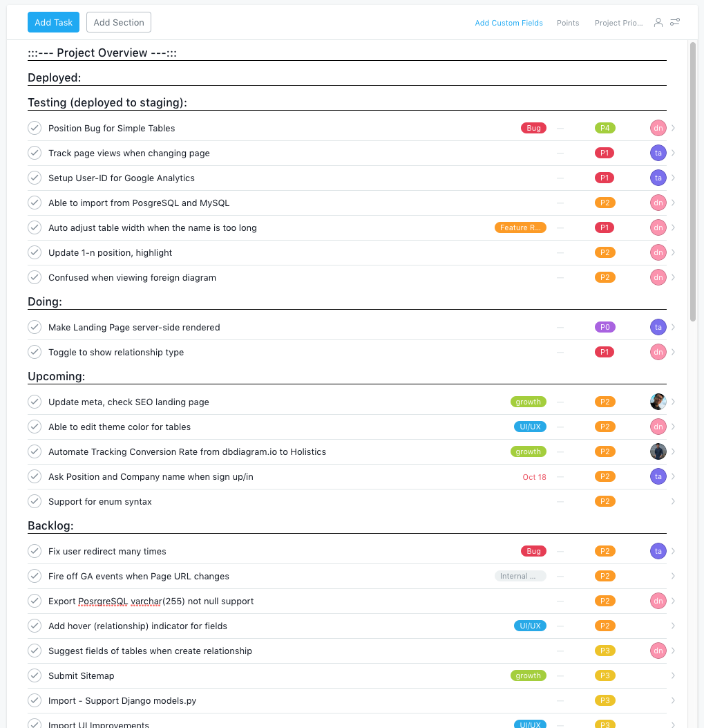Check off Make Landing Page server-side rendered
Screen dimensions: 704x728
pyautogui.click(x=35, y=327)
